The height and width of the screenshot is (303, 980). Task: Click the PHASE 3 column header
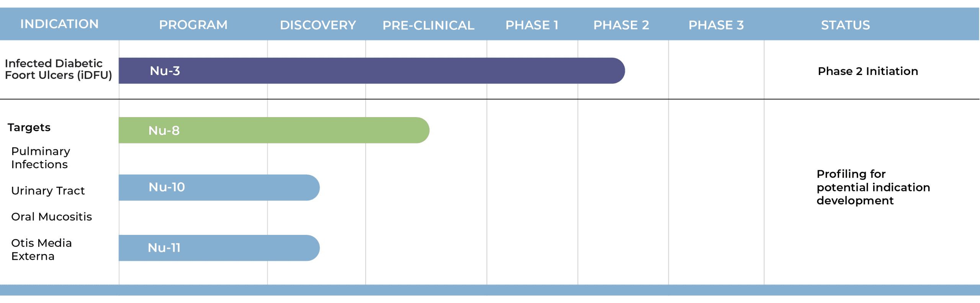[x=716, y=25]
